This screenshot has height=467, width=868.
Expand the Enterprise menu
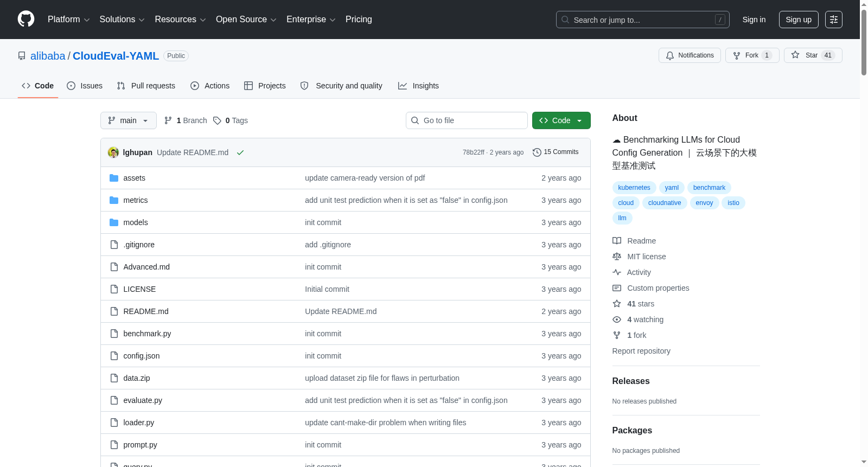coord(311,20)
